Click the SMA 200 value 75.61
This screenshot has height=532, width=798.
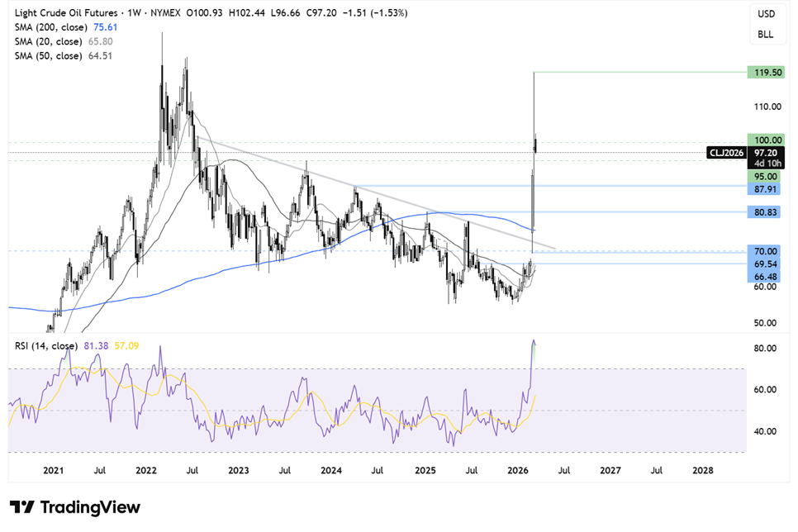click(x=106, y=27)
